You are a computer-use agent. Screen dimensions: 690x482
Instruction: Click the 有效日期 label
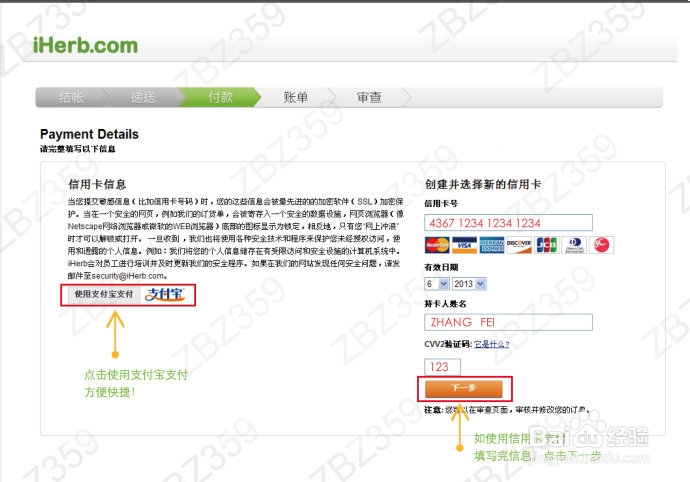coord(441,267)
